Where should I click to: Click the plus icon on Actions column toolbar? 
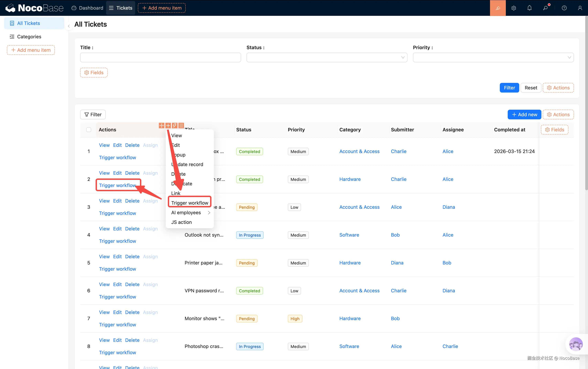[168, 126]
